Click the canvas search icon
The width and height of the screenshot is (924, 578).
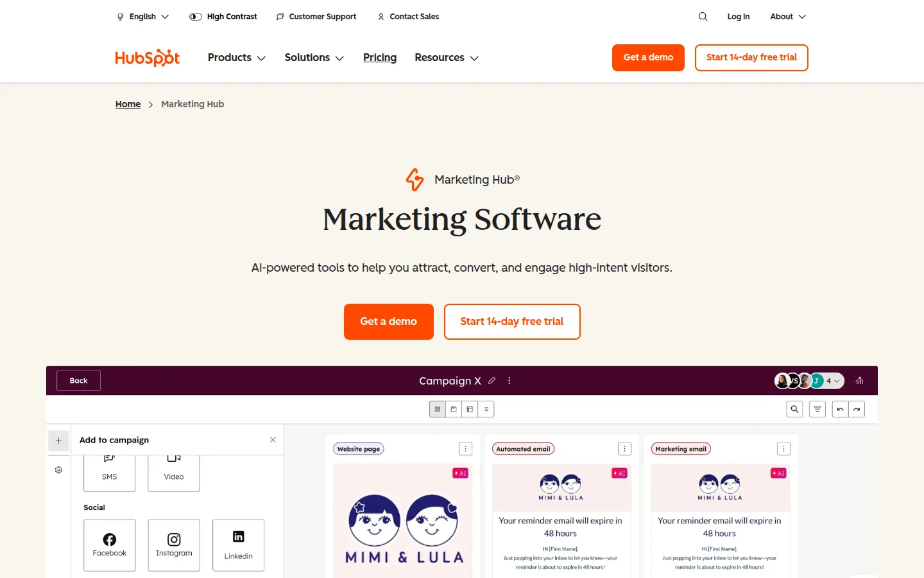point(795,409)
